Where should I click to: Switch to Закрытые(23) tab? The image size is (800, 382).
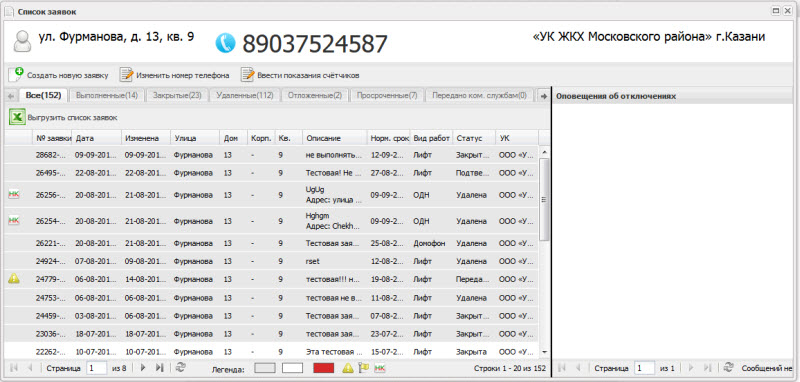coord(177,95)
